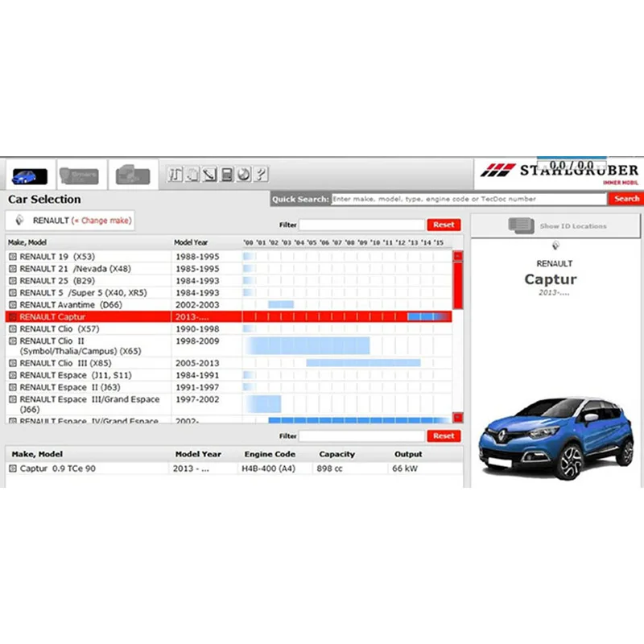Click the 66 kW output cell
The height and width of the screenshot is (644, 644).
click(405, 469)
